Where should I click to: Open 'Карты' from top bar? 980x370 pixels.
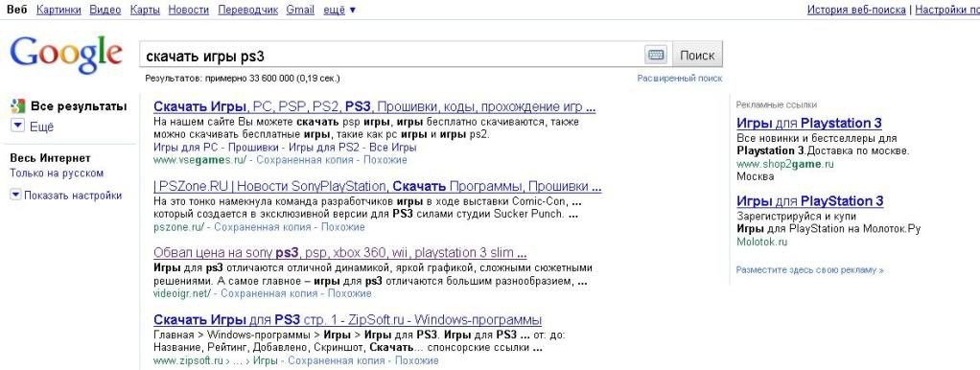pos(145,10)
